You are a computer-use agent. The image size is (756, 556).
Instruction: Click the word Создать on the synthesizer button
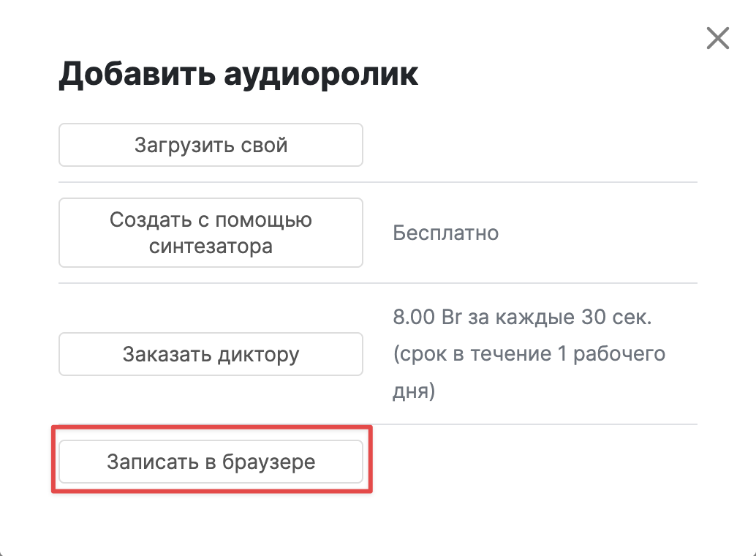151,220
